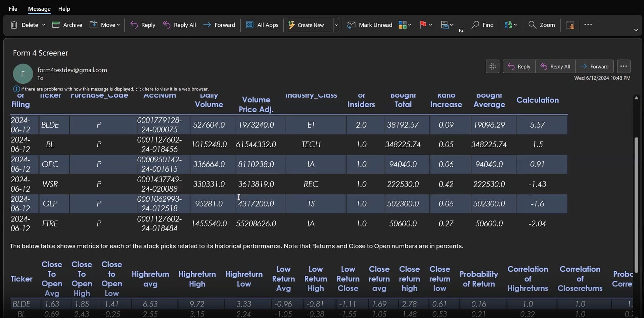Mark the message as Unread
Screen dimensions: 644x318
click(370, 25)
